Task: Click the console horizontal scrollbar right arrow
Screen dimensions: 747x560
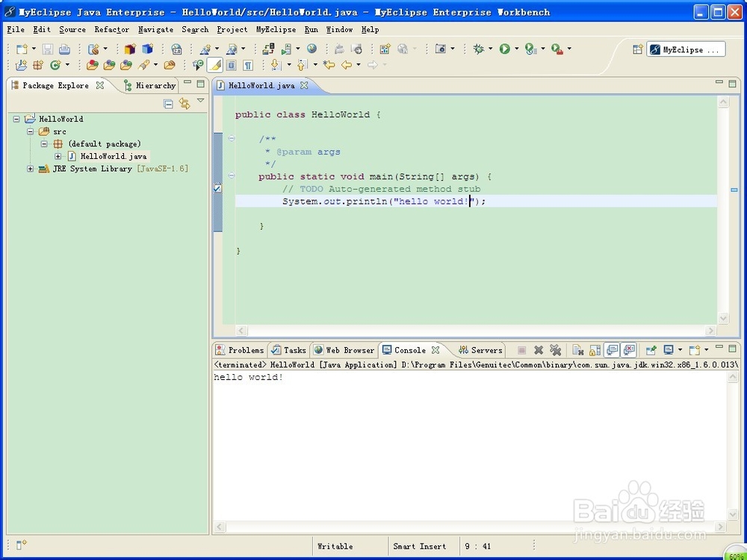Action: click(720, 526)
